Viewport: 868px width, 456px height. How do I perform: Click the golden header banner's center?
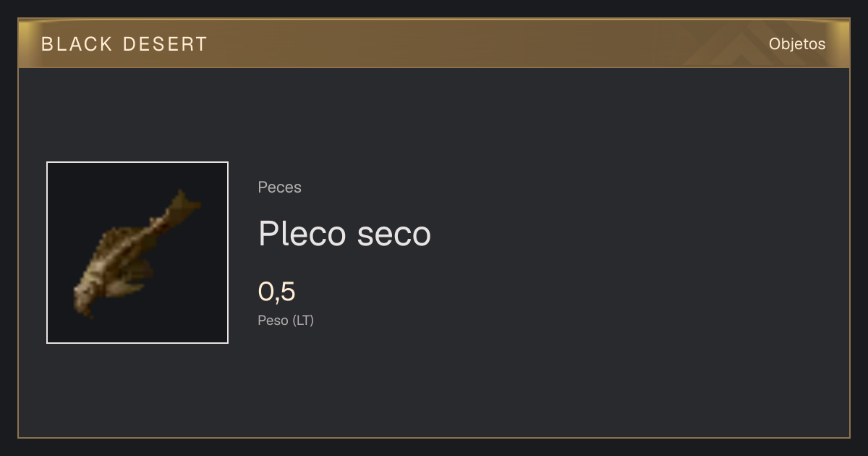click(434, 43)
